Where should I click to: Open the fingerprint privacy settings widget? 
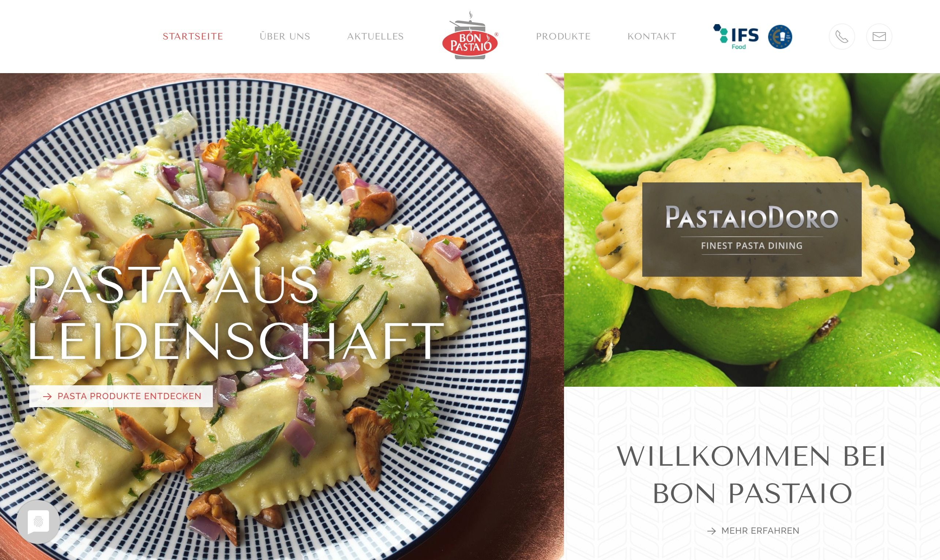click(x=38, y=522)
